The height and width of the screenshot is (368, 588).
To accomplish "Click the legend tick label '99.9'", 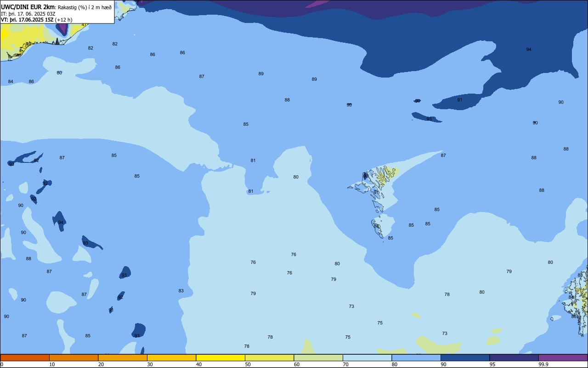I will [543, 364].
